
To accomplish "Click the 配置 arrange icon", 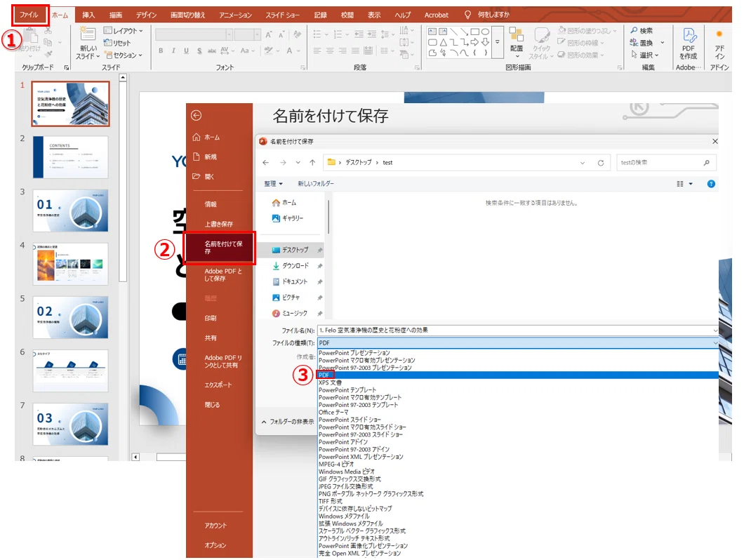I will tap(516, 34).
